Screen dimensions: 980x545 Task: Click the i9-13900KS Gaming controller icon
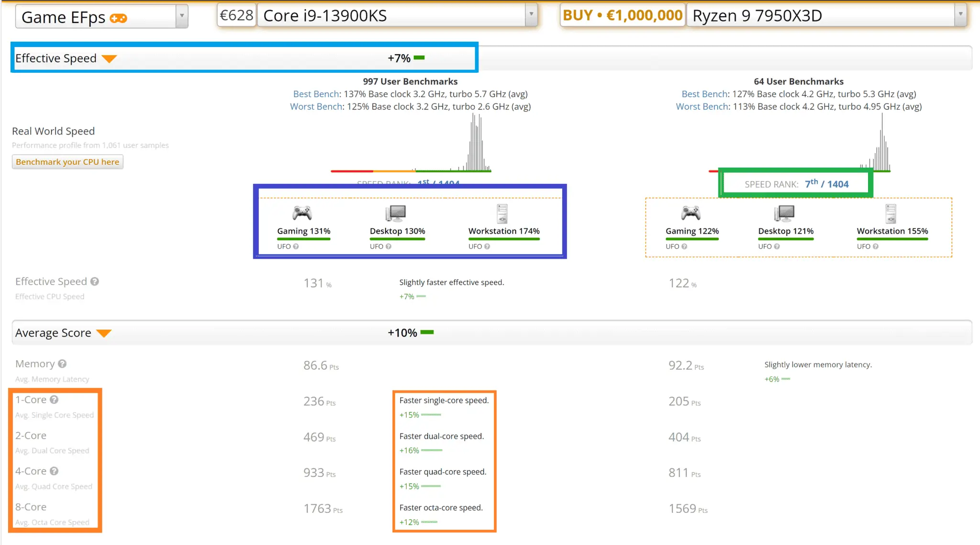302,213
